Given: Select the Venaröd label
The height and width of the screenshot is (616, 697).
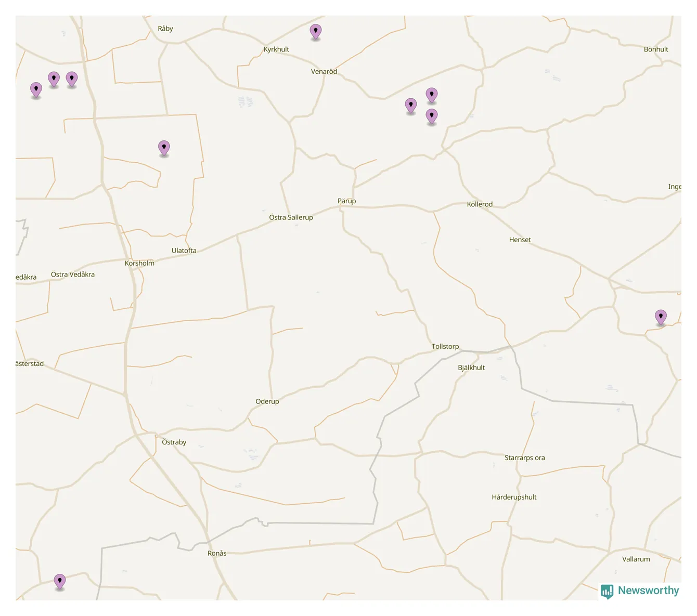Looking at the screenshot, I should (324, 72).
